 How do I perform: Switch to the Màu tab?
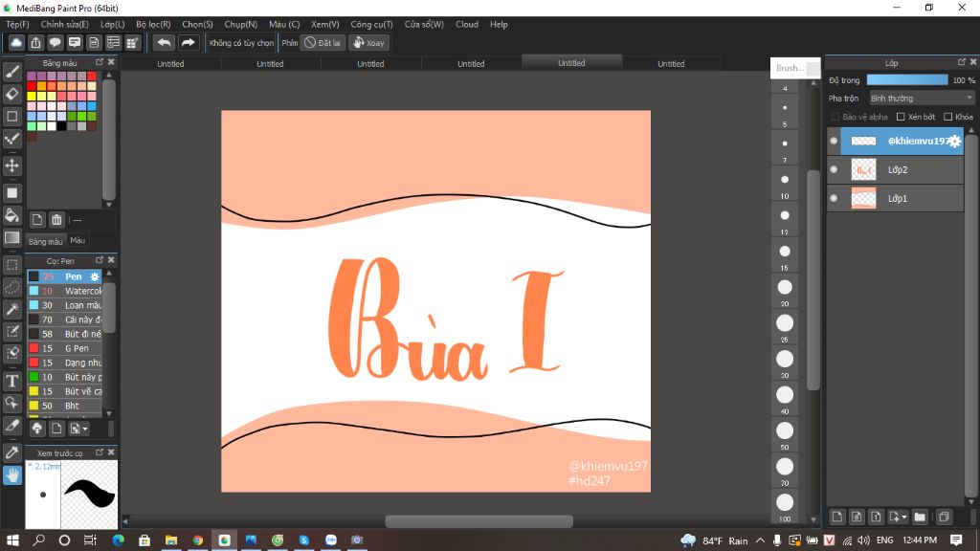[x=78, y=241]
